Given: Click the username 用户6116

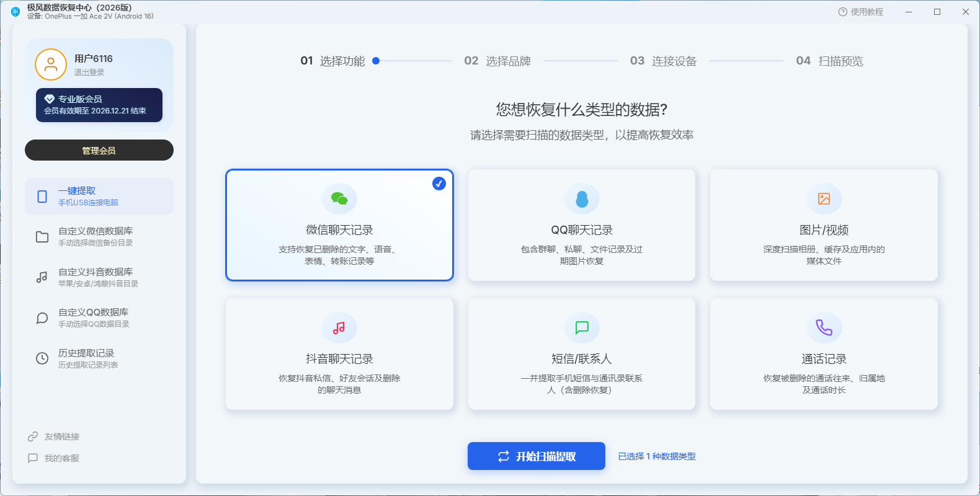Looking at the screenshot, I should [94, 58].
